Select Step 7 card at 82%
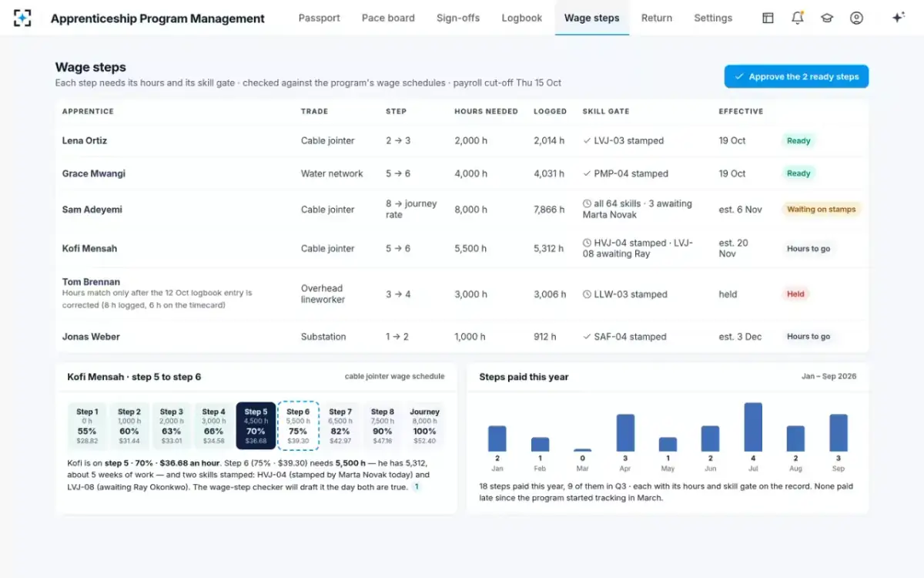924x578 pixels. (340, 426)
